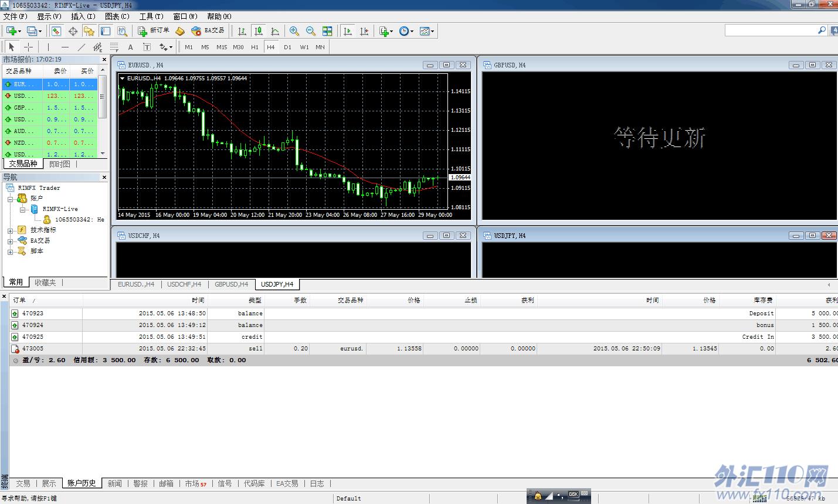This screenshot has width=838, height=504.
Task: Select the trendline drawing tool
Action: (81, 47)
